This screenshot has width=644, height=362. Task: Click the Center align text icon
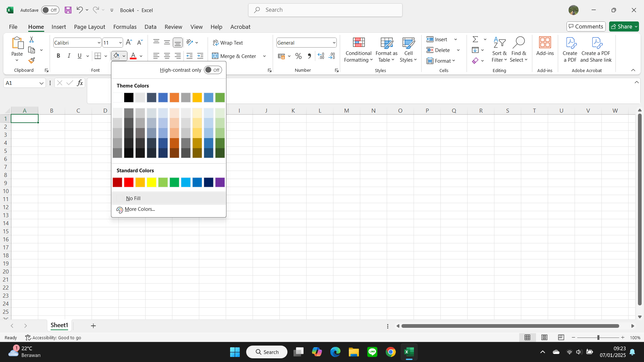pos(167,56)
